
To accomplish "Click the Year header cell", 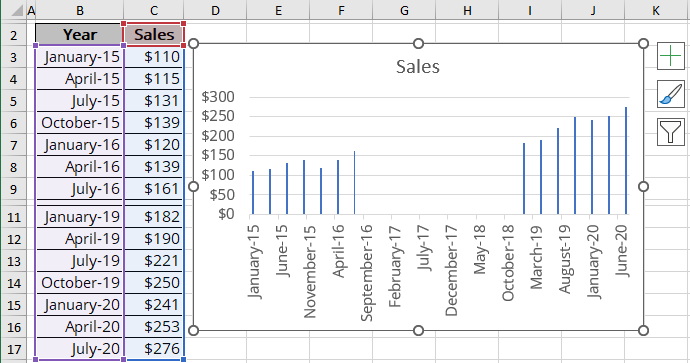I will pyautogui.click(x=80, y=34).
